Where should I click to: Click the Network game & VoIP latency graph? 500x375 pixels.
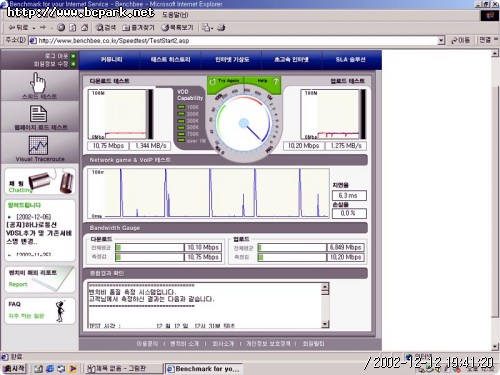pyautogui.click(x=208, y=193)
